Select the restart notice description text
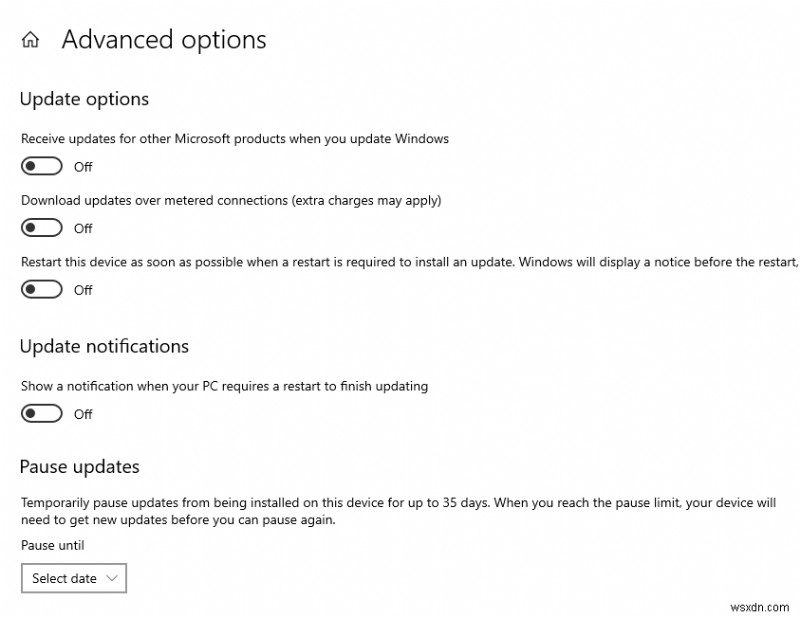This screenshot has height=617, width=800. click(400, 262)
